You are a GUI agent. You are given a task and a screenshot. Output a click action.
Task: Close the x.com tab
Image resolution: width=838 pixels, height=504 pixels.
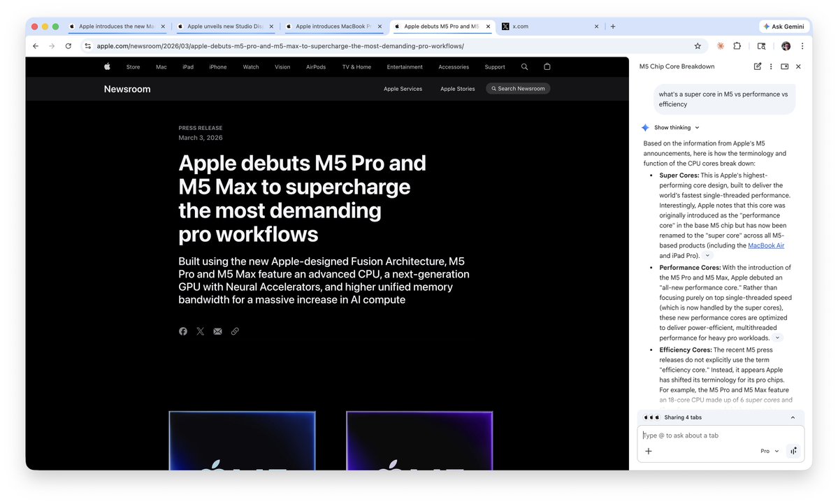[596, 26]
